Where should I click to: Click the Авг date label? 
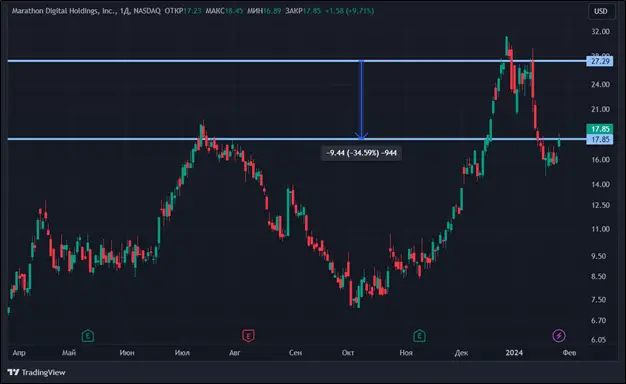point(235,353)
